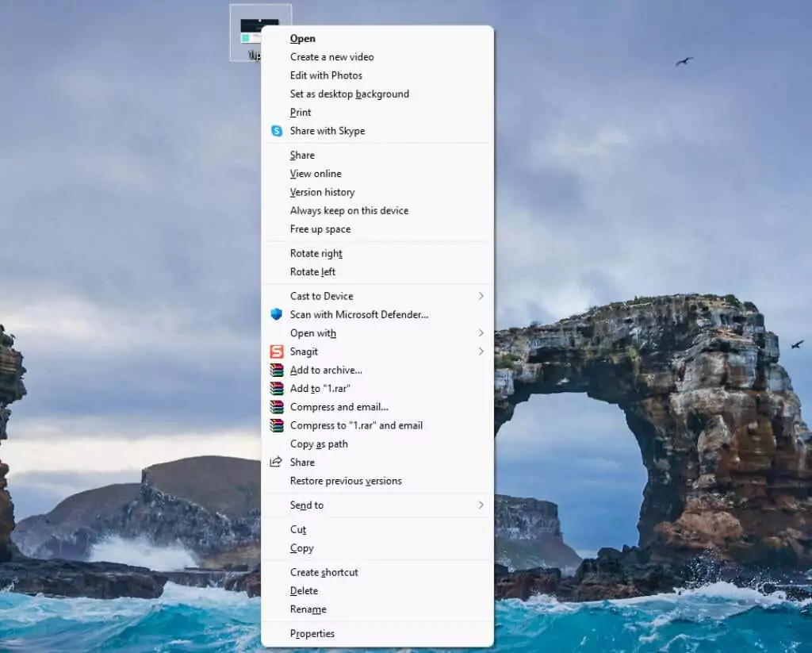Expand the Open with submenu arrow
This screenshot has height=653, width=812.
481,333
